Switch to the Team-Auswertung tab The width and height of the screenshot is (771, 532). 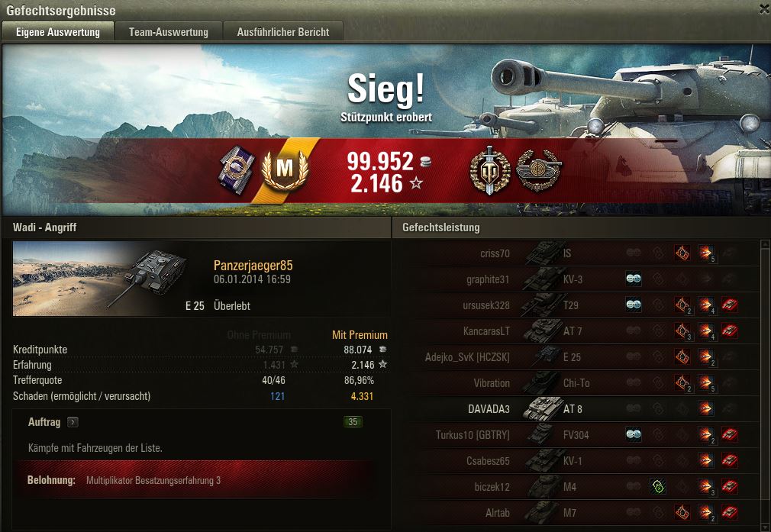click(168, 32)
